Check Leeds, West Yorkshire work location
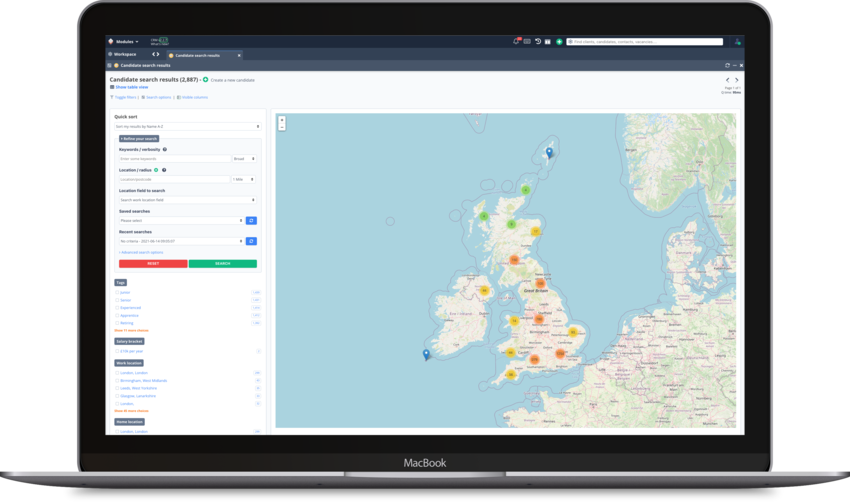Image resolution: width=850 pixels, height=503 pixels. 117,388
